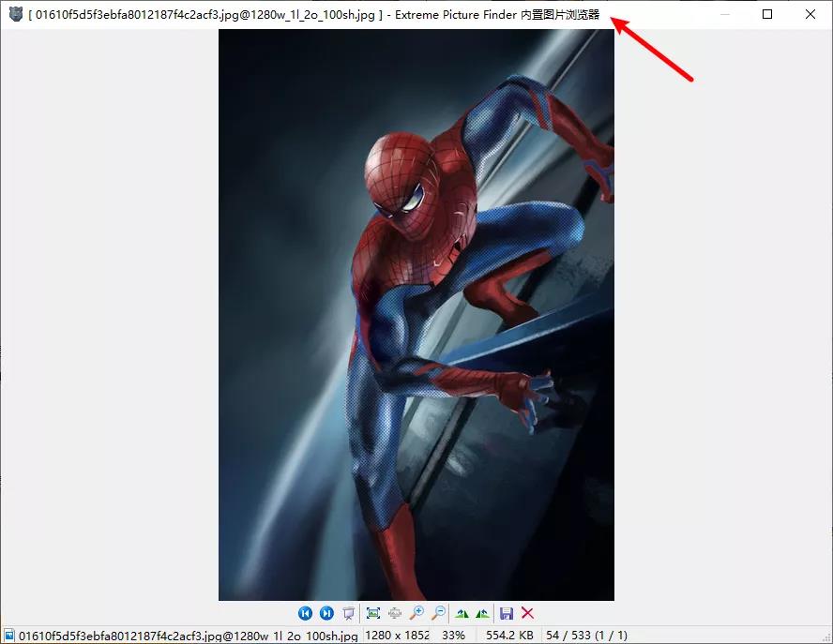Click the 1280 x 1852 dimensions text

coord(397,636)
